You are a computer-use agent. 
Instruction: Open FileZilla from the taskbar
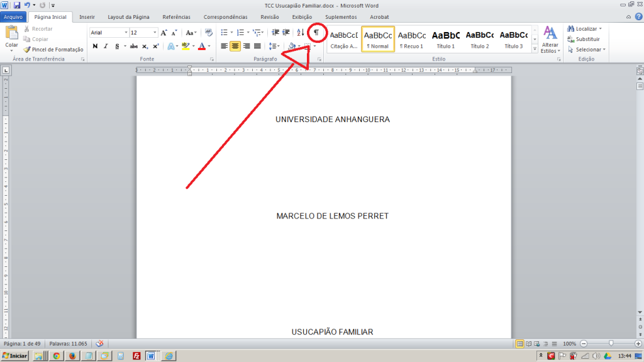pos(136,356)
